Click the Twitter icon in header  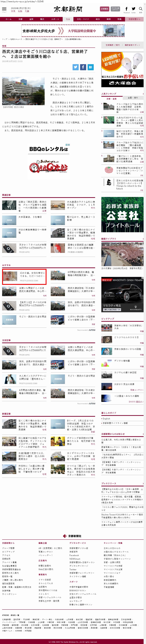tap(134, 9)
